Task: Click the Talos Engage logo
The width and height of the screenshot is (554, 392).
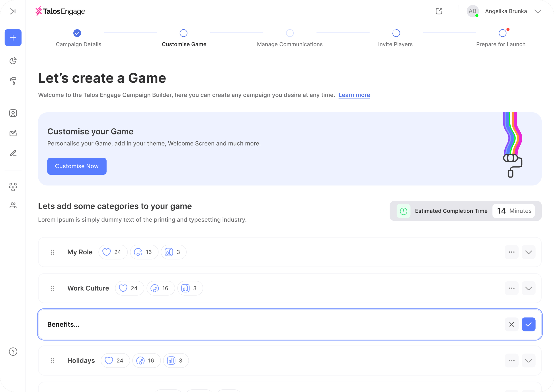Action: click(x=60, y=11)
